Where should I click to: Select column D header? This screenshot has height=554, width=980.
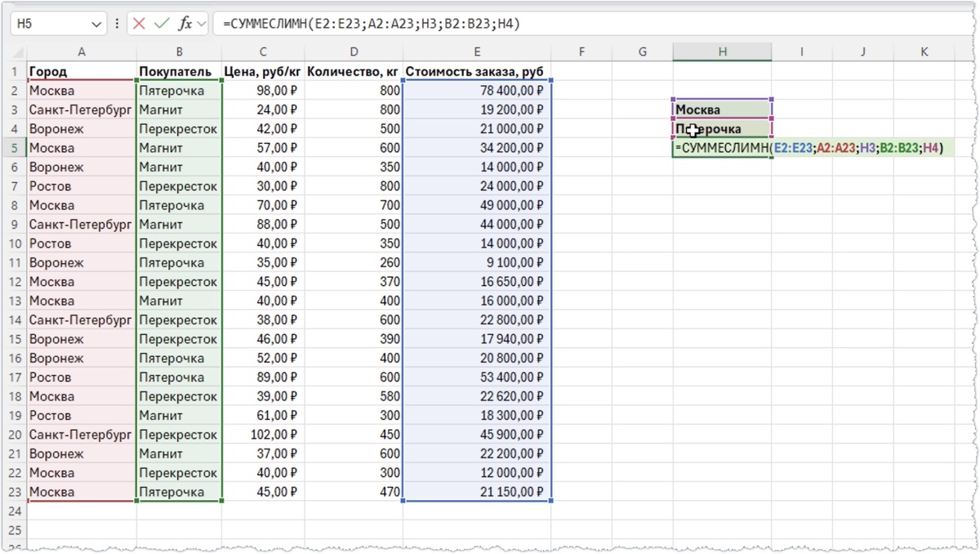click(354, 52)
